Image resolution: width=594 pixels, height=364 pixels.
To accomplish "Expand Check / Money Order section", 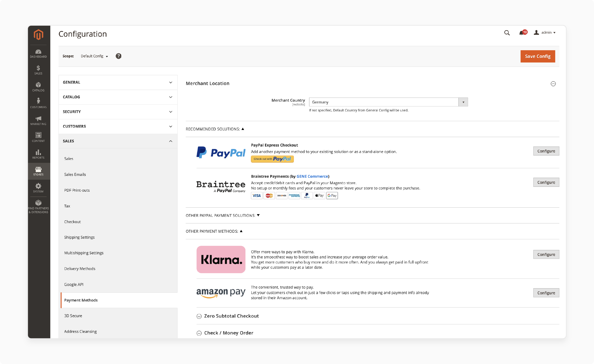I will pyautogui.click(x=225, y=333).
